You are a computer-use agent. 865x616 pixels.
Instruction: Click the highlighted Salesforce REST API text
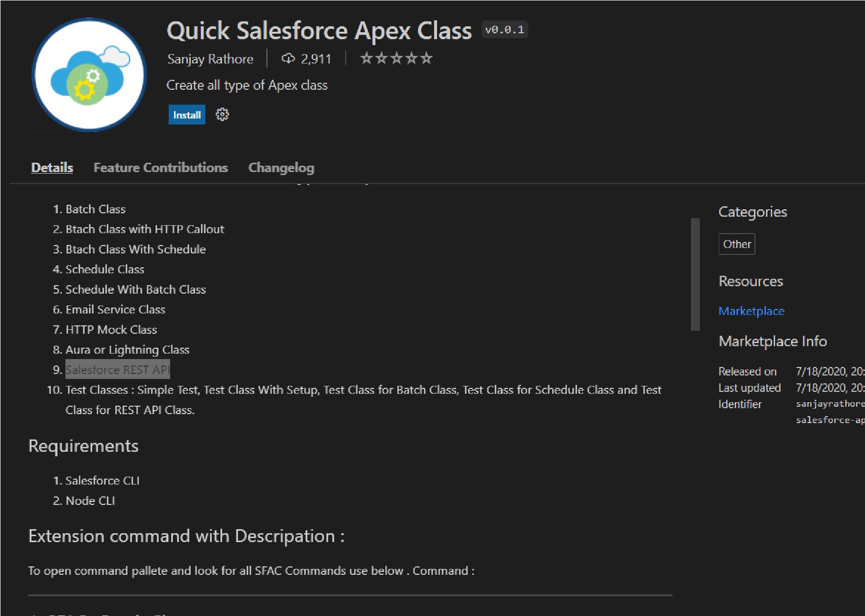pyautogui.click(x=118, y=370)
